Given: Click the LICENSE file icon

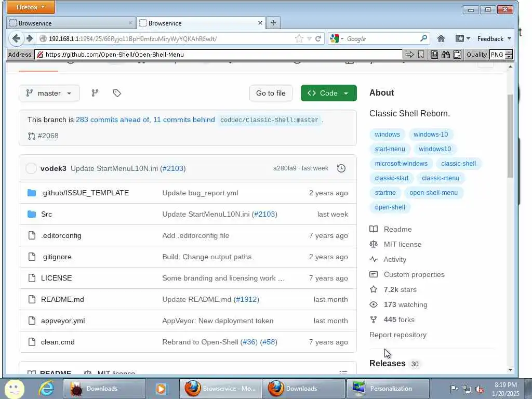Looking at the screenshot, I should 32,278.
